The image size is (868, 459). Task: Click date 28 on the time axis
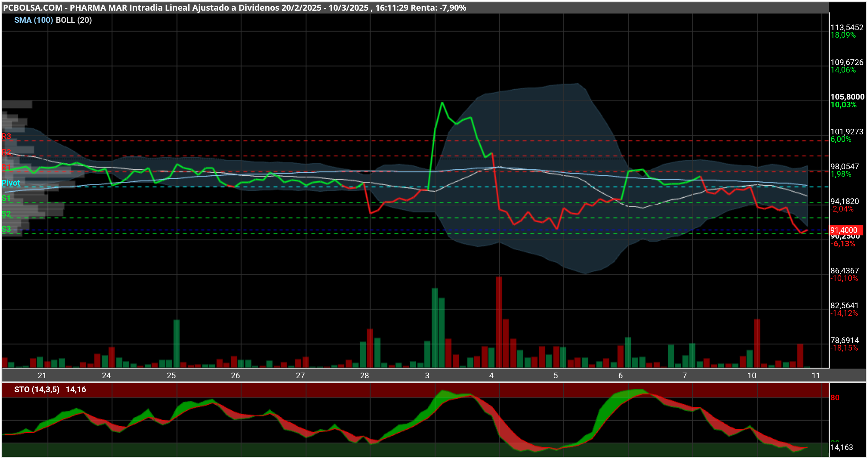point(365,376)
